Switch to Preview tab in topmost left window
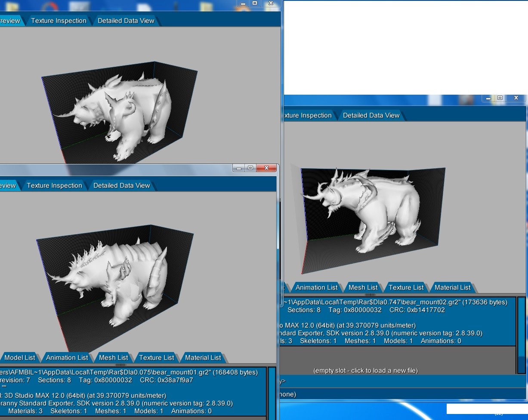 [x=10, y=21]
